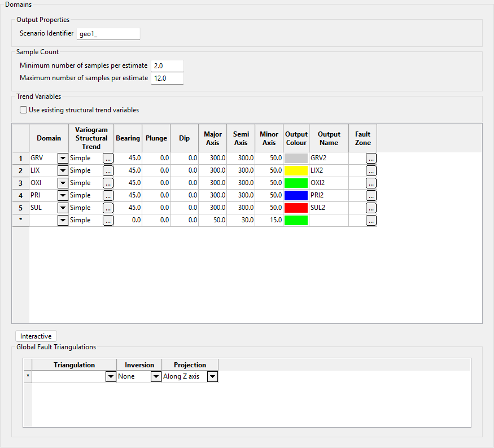Expand the GRV domain dropdown
The height and width of the screenshot is (448, 494).
pyautogui.click(x=63, y=159)
